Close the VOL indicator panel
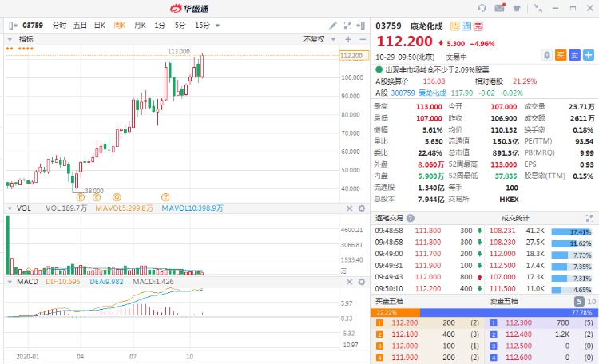599x364 pixels. point(349,208)
